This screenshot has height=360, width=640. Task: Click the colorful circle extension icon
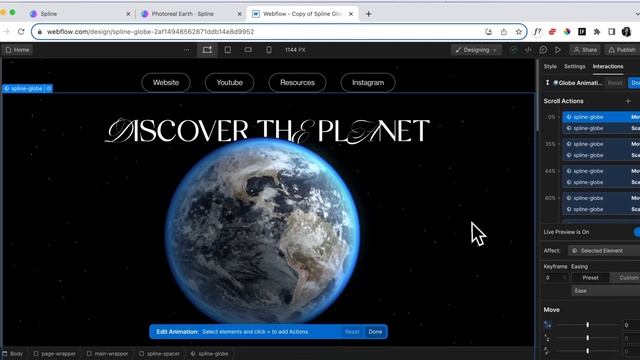(x=567, y=31)
